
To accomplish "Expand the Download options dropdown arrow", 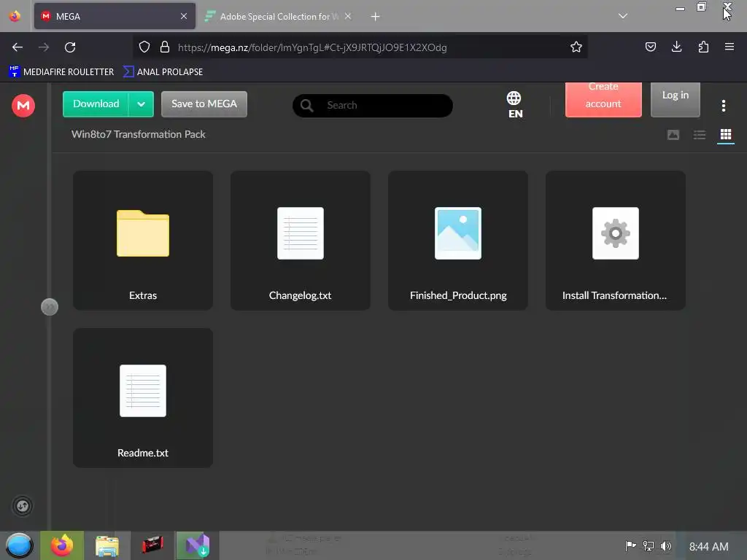I will [141, 104].
